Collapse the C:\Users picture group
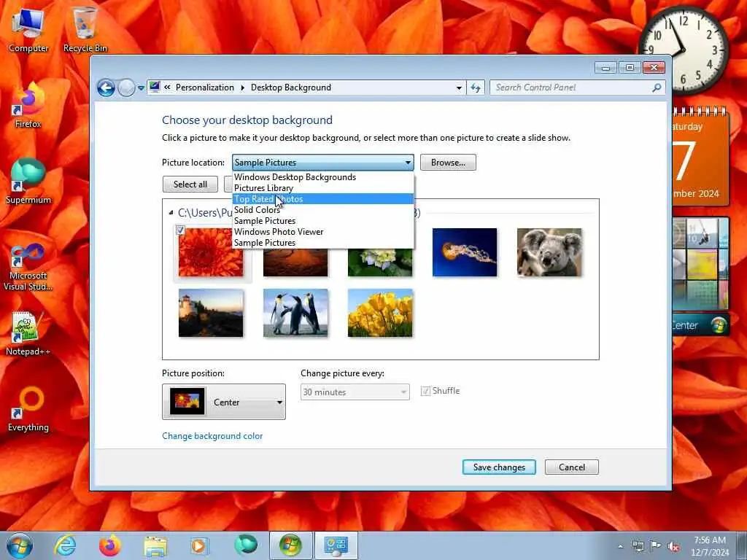 tap(171, 212)
